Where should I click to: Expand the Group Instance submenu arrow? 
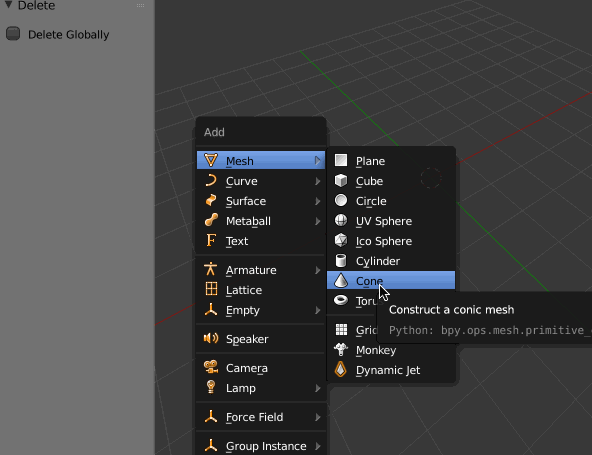coord(318,446)
